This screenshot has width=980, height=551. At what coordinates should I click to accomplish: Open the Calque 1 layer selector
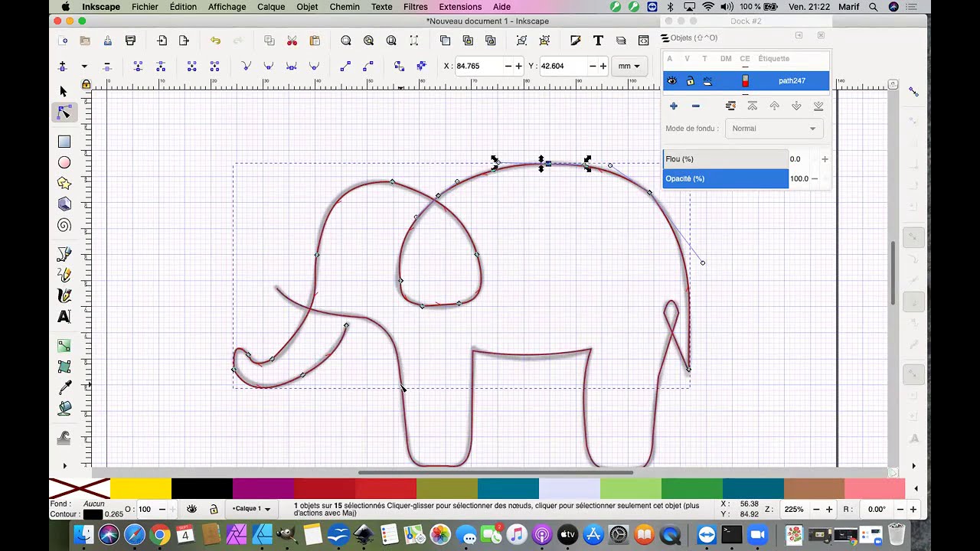pyautogui.click(x=251, y=509)
